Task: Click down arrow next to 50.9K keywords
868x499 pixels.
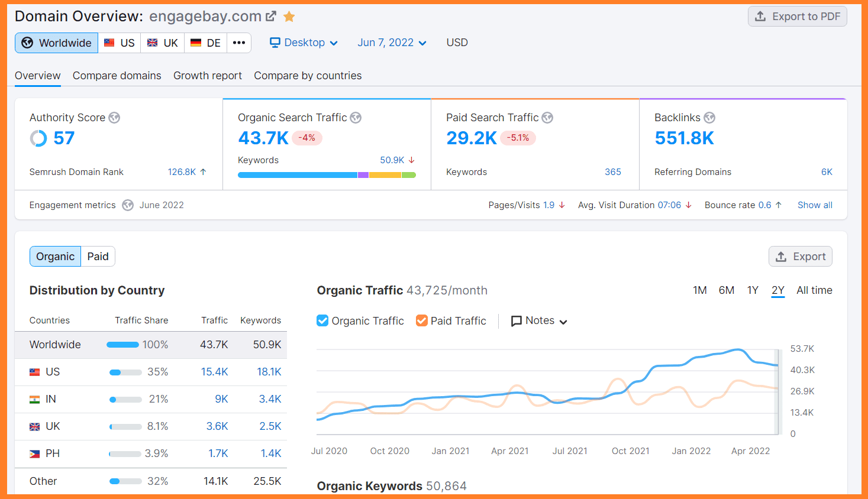Action: [412, 160]
